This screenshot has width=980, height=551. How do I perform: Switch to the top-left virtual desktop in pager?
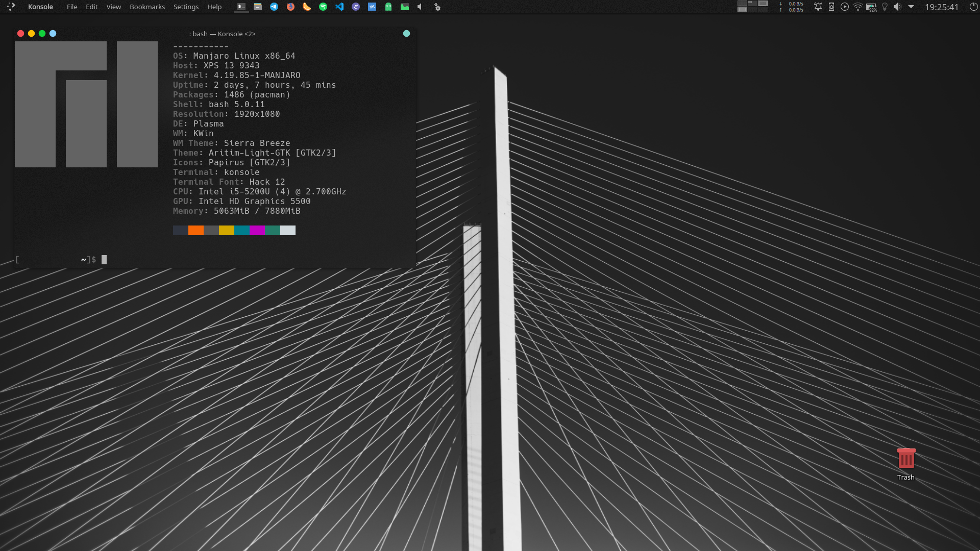tap(743, 3)
